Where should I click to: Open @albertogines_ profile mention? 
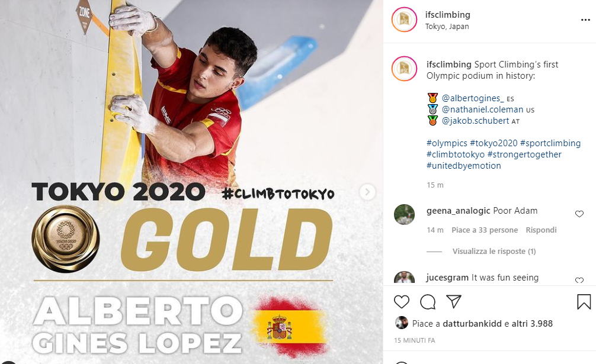tap(472, 98)
